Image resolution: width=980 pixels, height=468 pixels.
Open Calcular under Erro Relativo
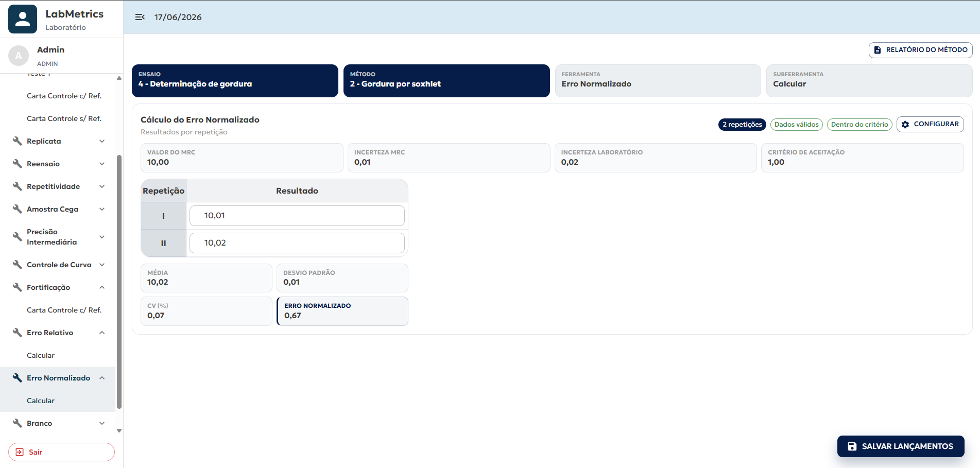[41, 355]
